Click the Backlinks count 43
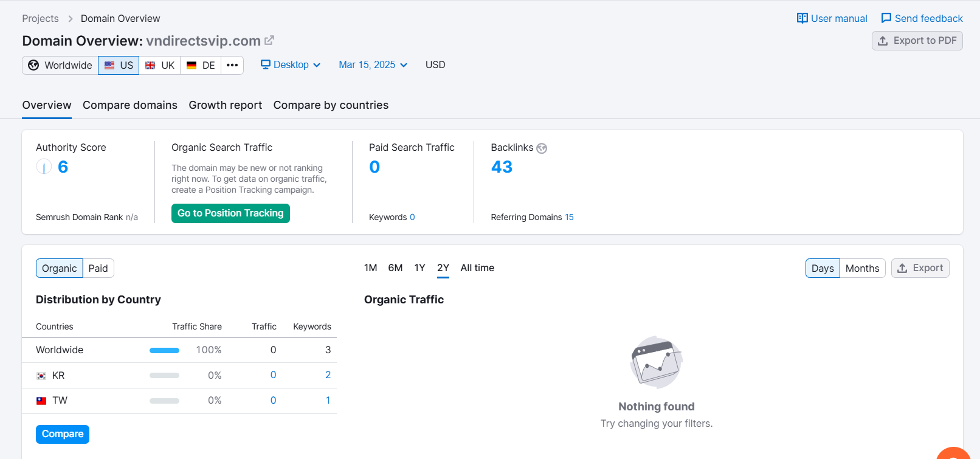The height and width of the screenshot is (459, 980). (x=502, y=167)
